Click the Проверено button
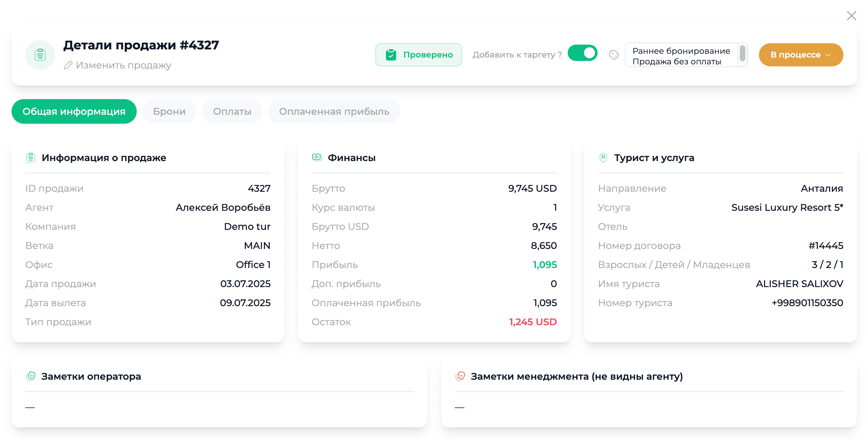 (419, 55)
